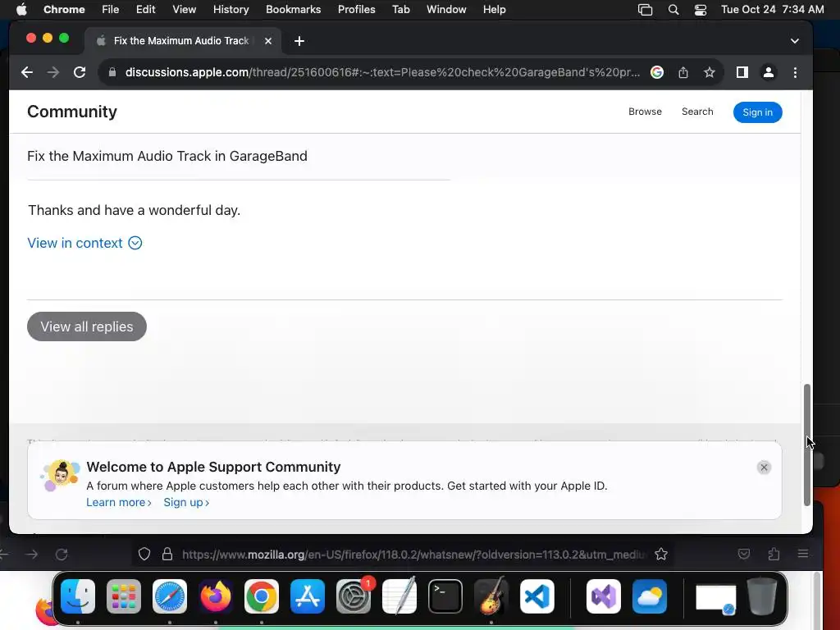Image resolution: width=840 pixels, height=630 pixels.
Task: Click the Chrome icon in the Dock
Action: pos(262,596)
